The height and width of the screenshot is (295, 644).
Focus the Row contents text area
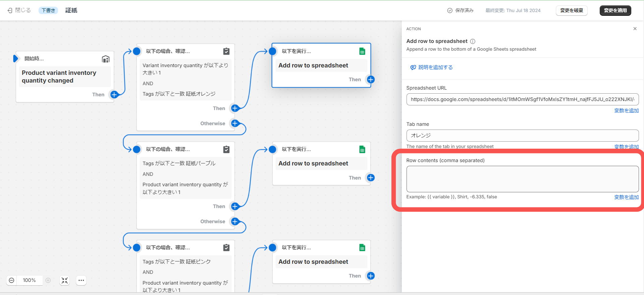[x=522, y=179]
